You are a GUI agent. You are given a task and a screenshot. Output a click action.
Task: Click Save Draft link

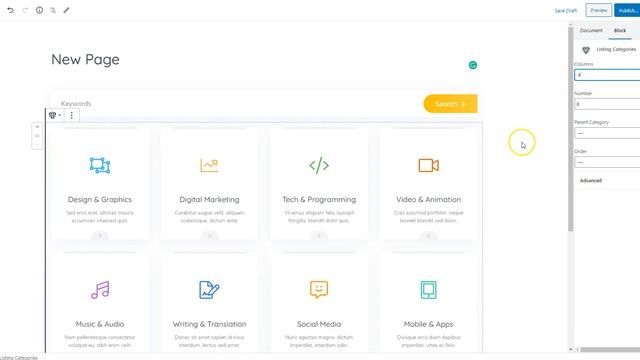click(566, 11)
